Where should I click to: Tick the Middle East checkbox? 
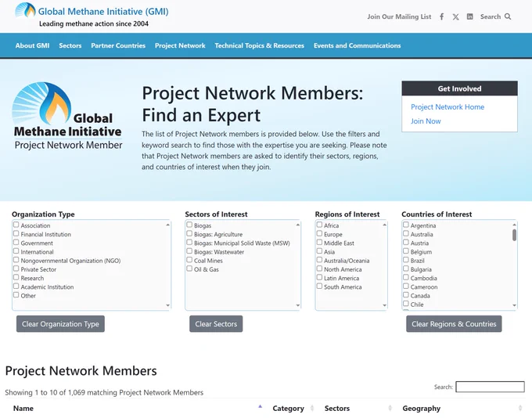(x=319, y=243)
